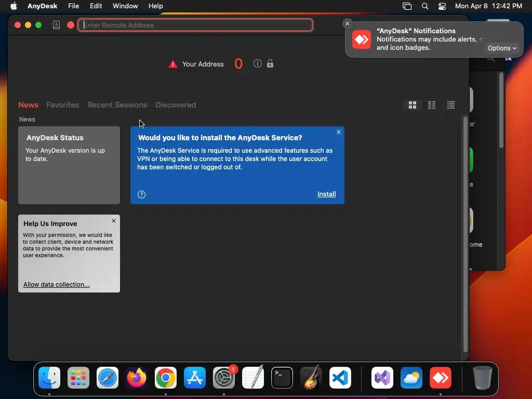The width and height of the screenshot is (532, 399).
Task: Click the red connection status indicator
Action: click(x=71, y=25)
